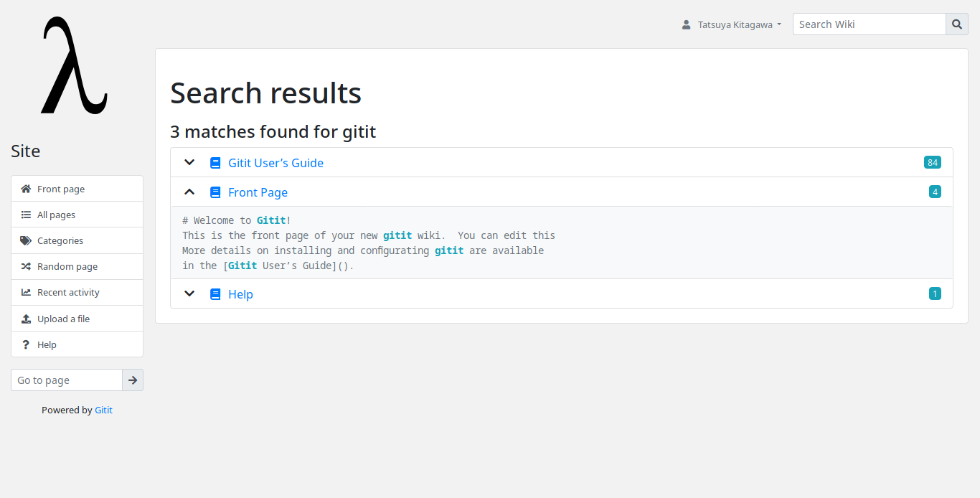Click the tags icon beside Categories
The width and height of the screenshot is (980, 498).
[x=26, y=240]
